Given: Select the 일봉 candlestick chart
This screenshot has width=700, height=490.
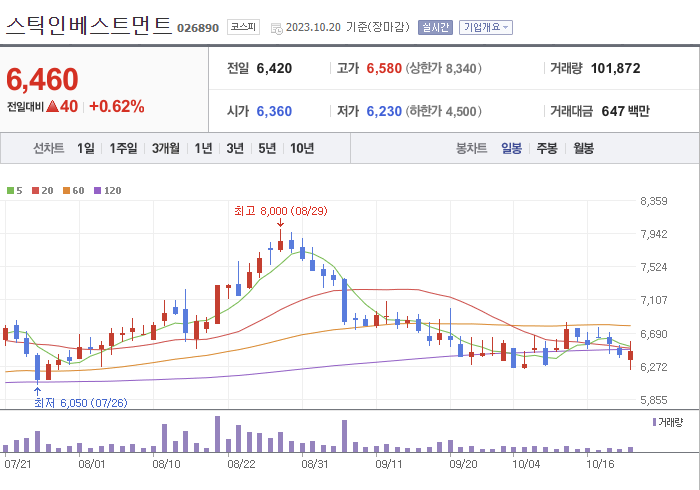Looking at the screenshot, I should [511, 148].
